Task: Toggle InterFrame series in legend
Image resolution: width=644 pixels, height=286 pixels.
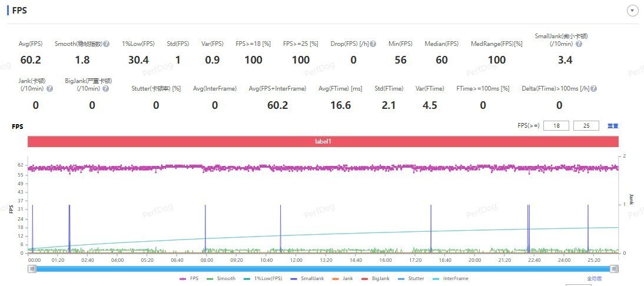Action: 450,278
